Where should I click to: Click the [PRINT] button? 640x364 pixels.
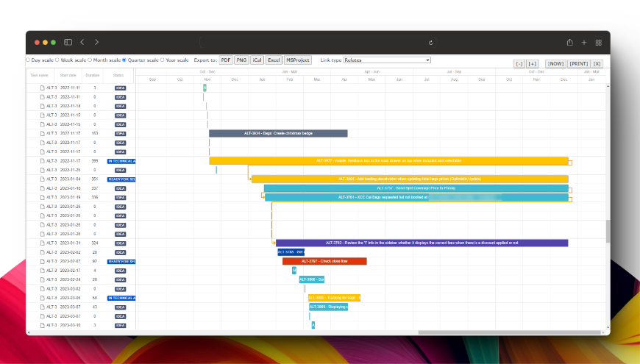[x=579, y=64]
